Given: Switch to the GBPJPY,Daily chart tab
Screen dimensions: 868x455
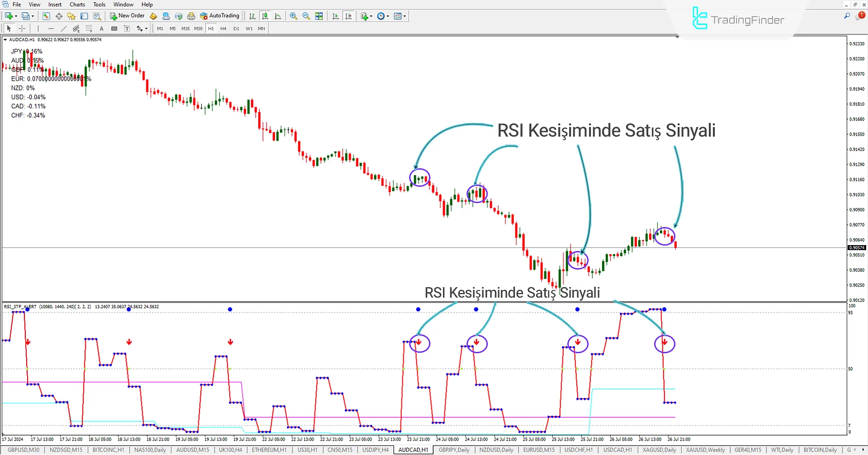Looking at the screenshot, I should tap(454, 450).
